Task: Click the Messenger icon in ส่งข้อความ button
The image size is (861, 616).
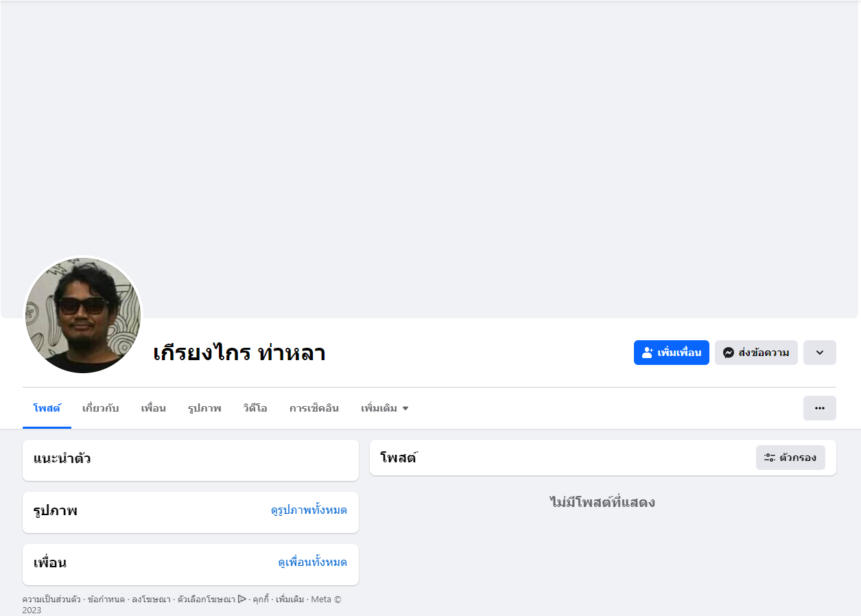Action: point(729,353)
